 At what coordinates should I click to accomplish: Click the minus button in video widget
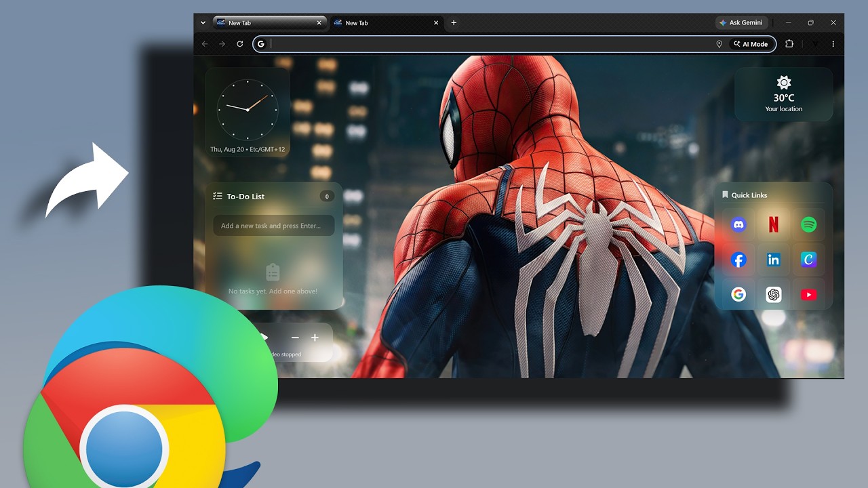tap(295, 338)
